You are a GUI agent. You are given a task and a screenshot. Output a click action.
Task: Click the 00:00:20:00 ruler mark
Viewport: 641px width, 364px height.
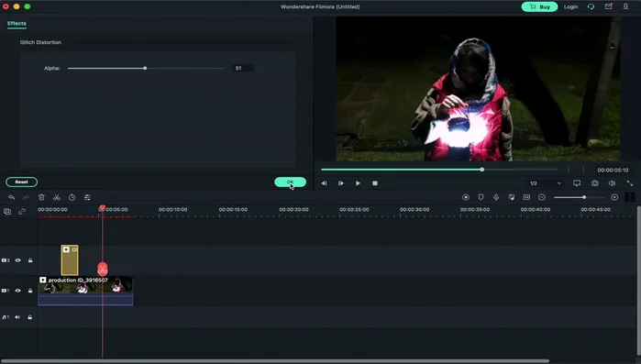pyautogui.click(x=294, y=210)
